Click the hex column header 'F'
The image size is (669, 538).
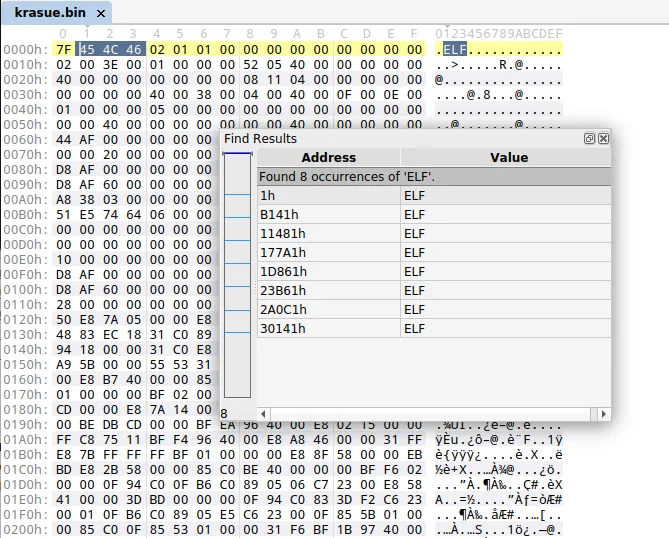point(414,34)
